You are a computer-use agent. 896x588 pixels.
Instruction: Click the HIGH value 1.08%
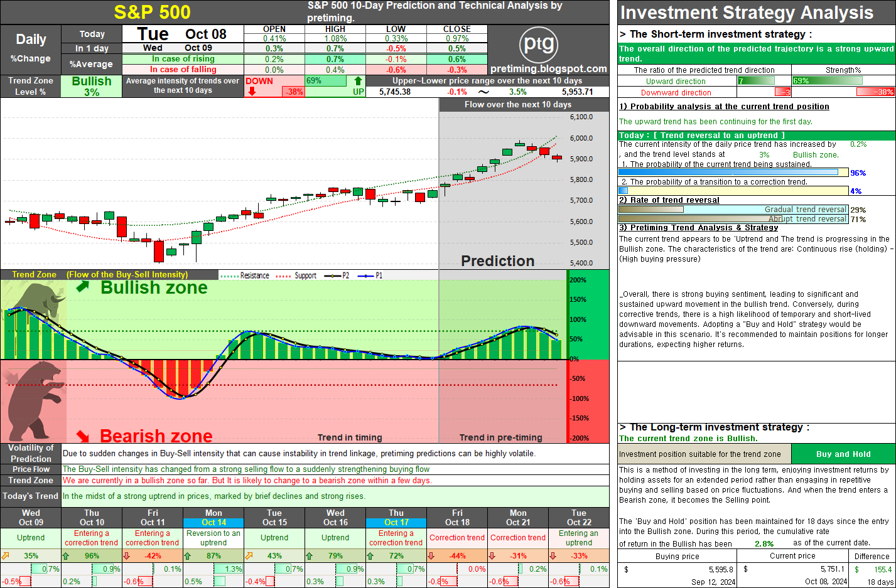(335, 38)
